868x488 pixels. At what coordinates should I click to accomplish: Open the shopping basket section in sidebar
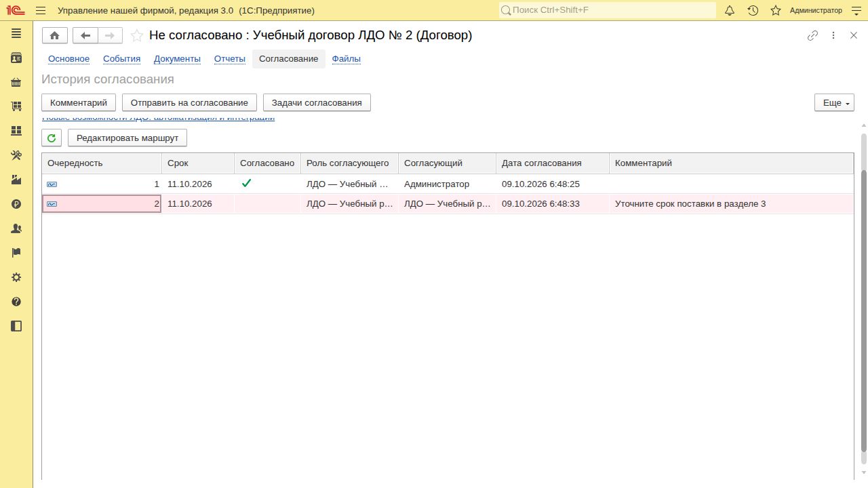[x=16, y=82]
